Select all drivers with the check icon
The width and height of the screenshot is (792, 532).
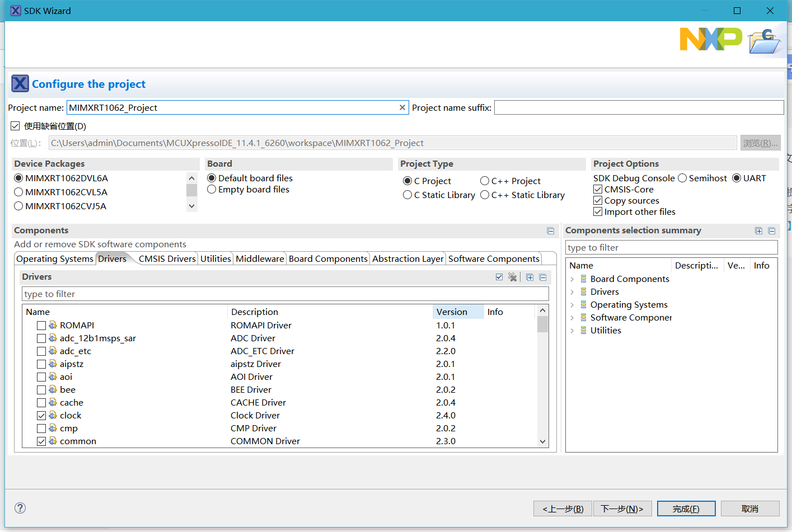point(499,276)
